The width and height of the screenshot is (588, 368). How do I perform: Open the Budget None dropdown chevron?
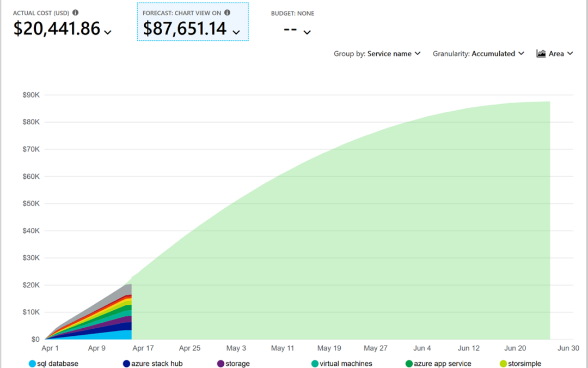[307, 32]
